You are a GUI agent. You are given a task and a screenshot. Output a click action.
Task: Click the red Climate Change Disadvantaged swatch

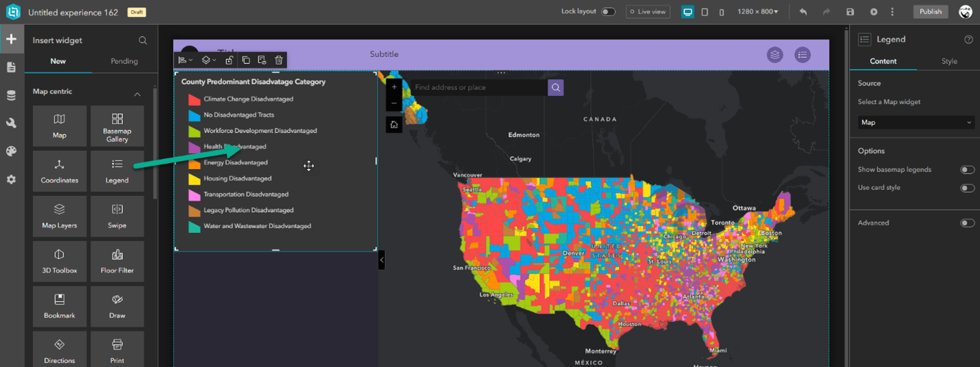[x=194, y=99]
